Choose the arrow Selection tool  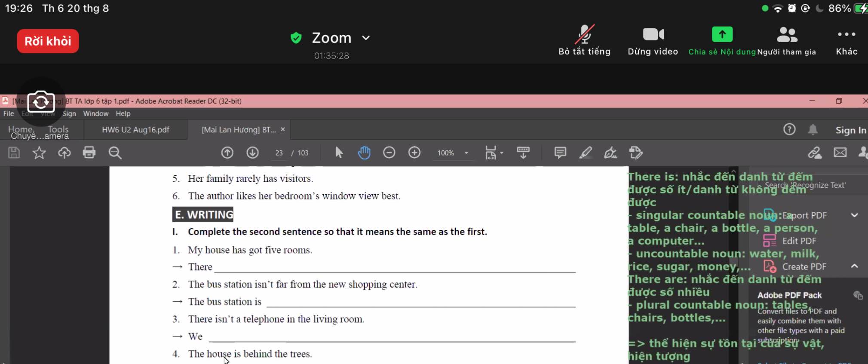[339, 153]
